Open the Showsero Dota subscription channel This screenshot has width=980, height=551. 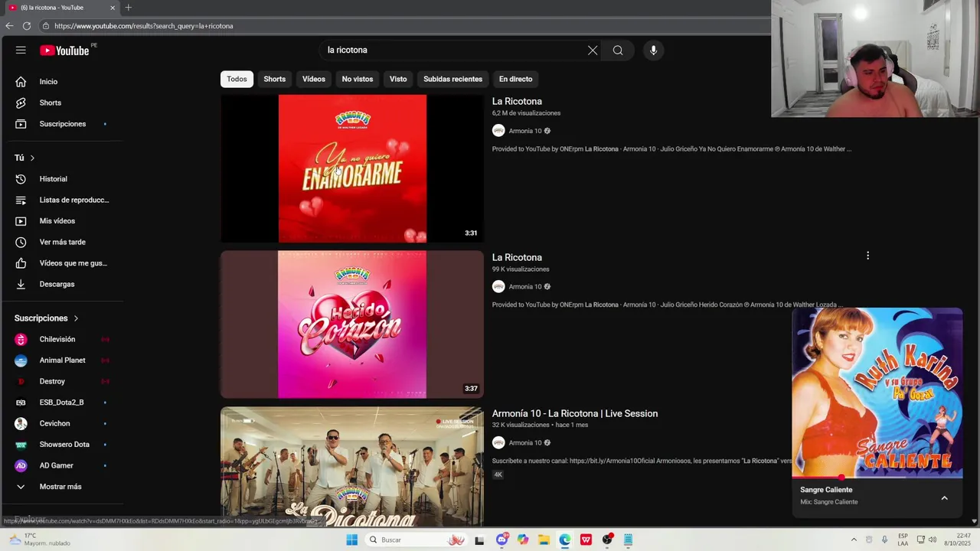[x=64, y=445]
